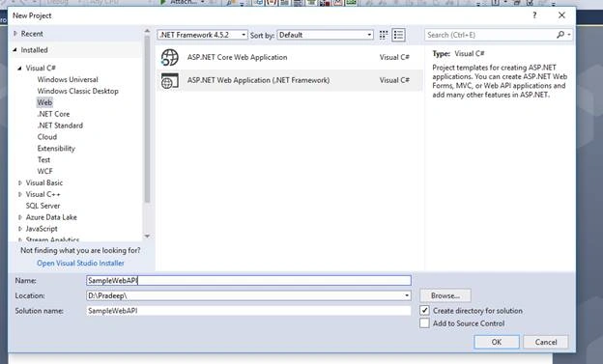The width and height of the screenshot is (603, 364).
Task: Expand the Azure Data Lake node
Action: [20, 217]
